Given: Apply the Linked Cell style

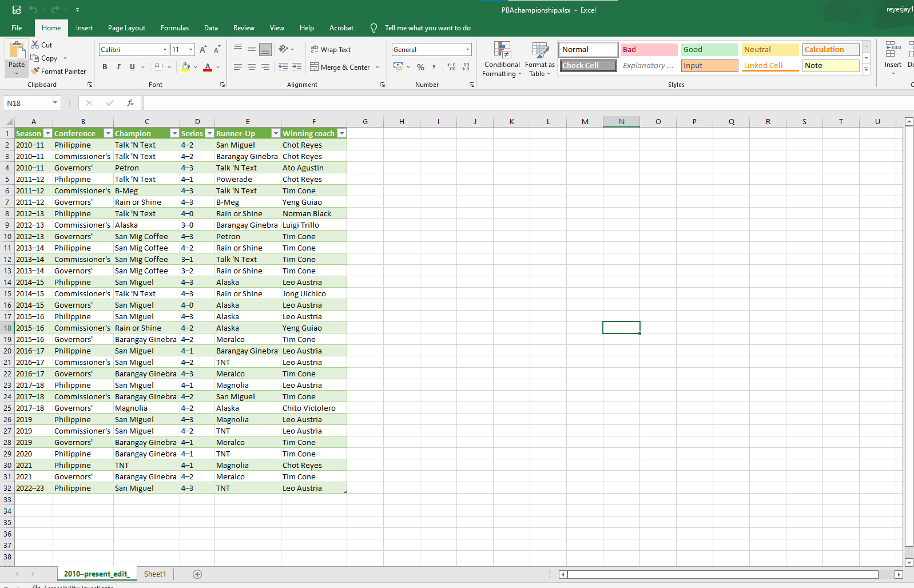Looking at the screenshot, I should pos(770,66).
